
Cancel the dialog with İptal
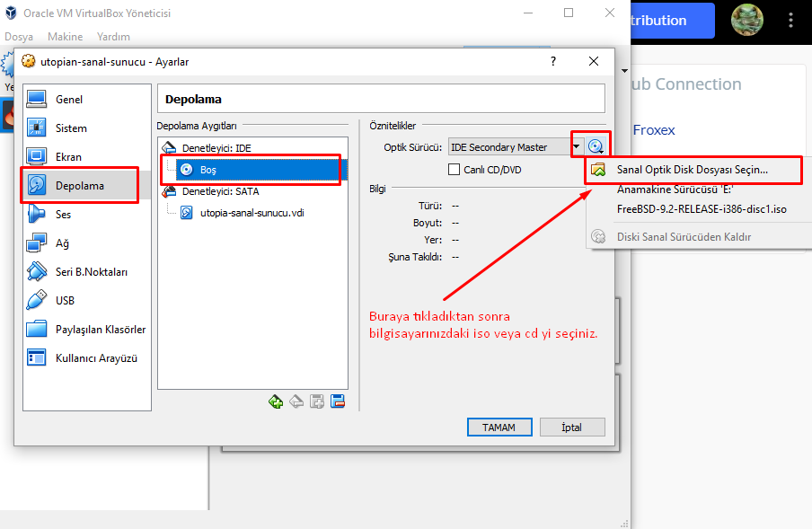(572, 427)
